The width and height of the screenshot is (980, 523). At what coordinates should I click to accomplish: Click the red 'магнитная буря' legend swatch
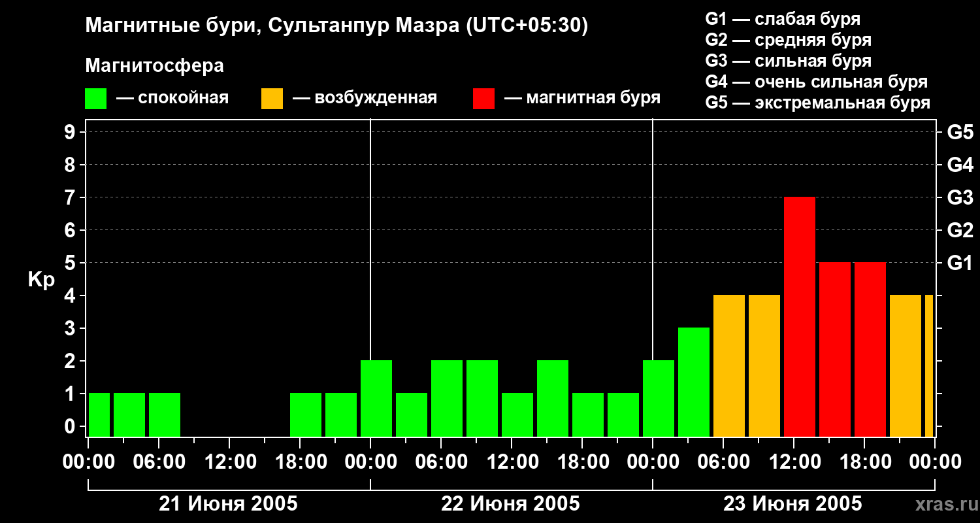[483, 98]
